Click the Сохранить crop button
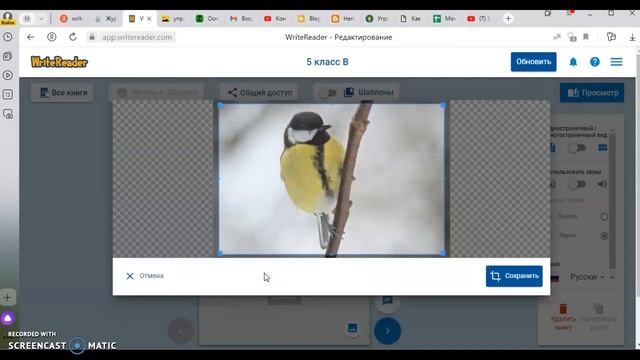The height and width of the screenshot is (360, 640). coord(514,276)
